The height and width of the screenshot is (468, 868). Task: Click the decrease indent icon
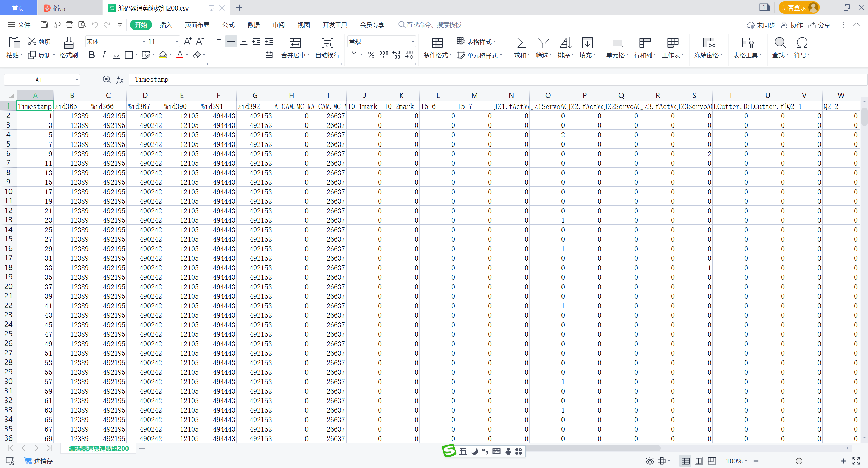pos(256,42)
